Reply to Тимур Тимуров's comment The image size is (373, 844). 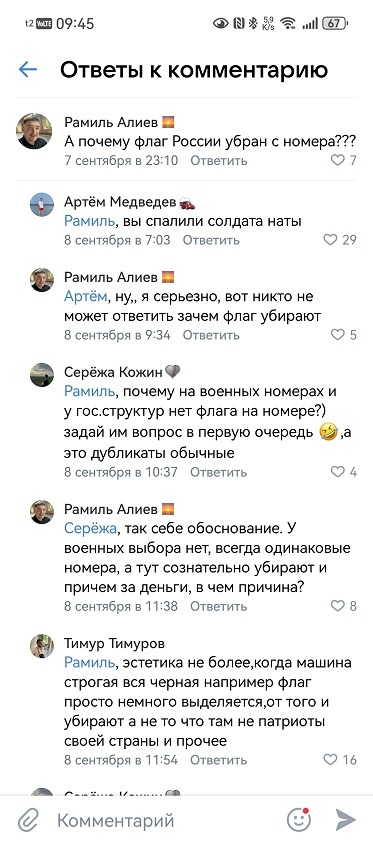click(x=219, y=759)
